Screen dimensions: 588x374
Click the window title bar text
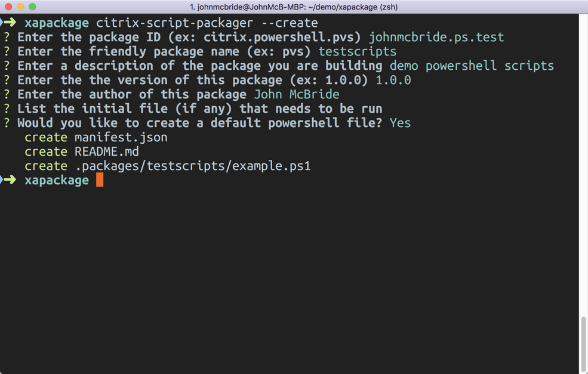(294, 7)
